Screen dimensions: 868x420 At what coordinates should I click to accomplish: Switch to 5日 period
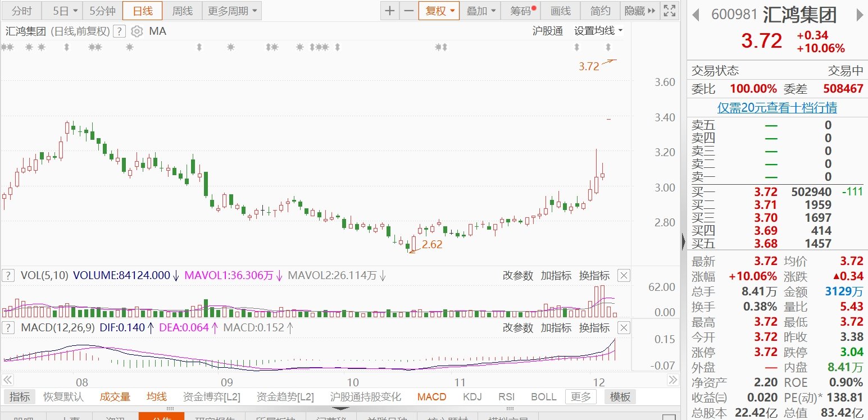coord(61,11)
